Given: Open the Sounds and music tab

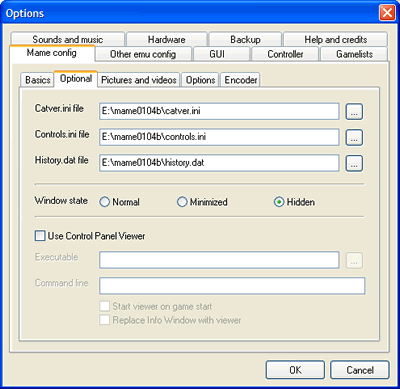Looking at the screenshot, I should [x=67, y=39].
